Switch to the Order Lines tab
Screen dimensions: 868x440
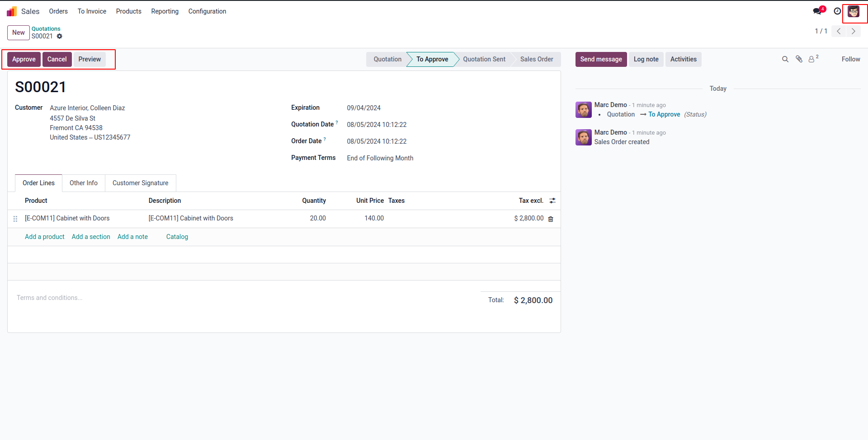[x=38, y=183]
